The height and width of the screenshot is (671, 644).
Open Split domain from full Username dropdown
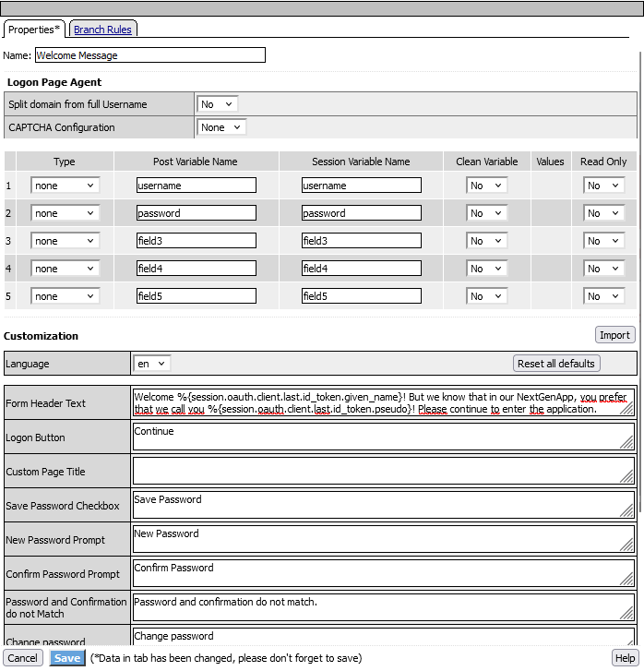[x=218, y=104]
